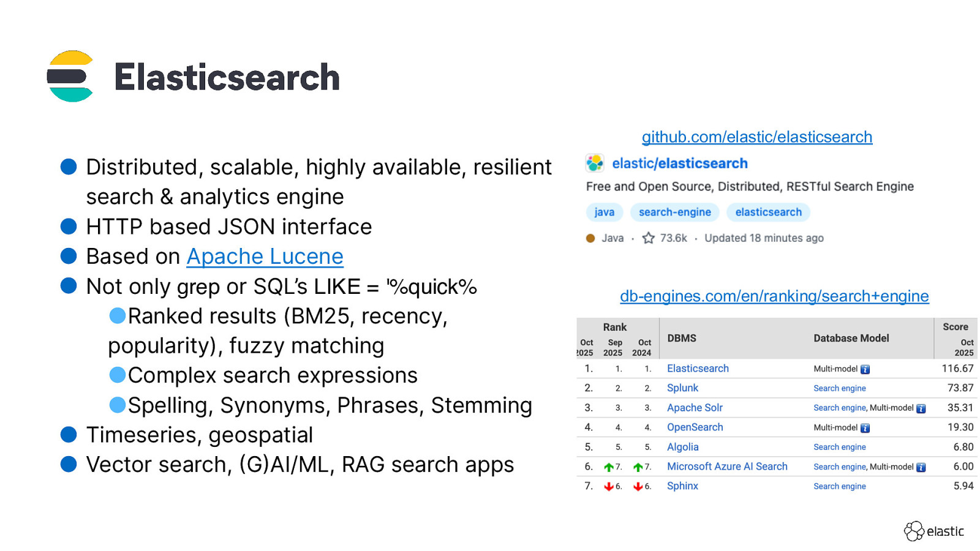Click the info icon in Apache Solr row
This screenshot has height=551, width=980.
point(921,408)
